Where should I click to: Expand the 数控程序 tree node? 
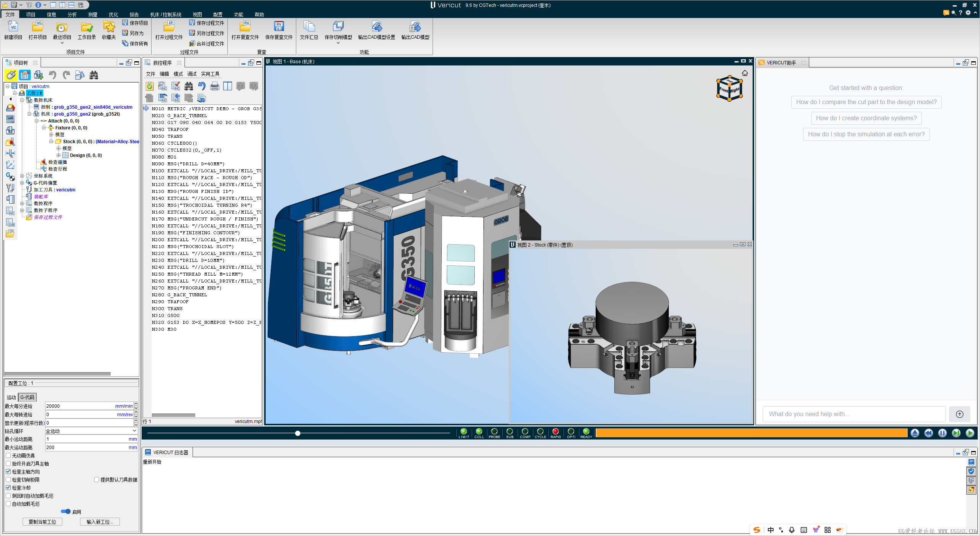22,204
